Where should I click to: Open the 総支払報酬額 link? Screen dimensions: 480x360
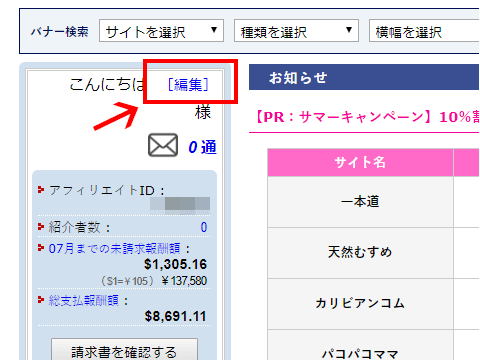pyautogui.click(x=84, y=301)
